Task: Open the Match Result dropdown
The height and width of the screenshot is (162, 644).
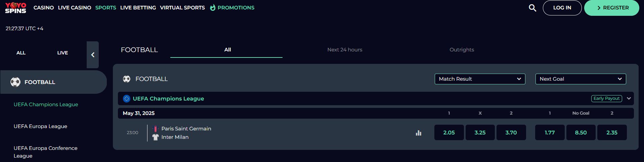Action: [x=480, y=79]
